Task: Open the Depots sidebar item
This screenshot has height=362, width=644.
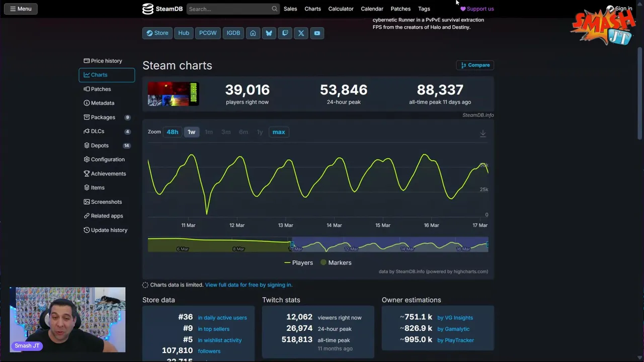Action: tap(107, 145)
